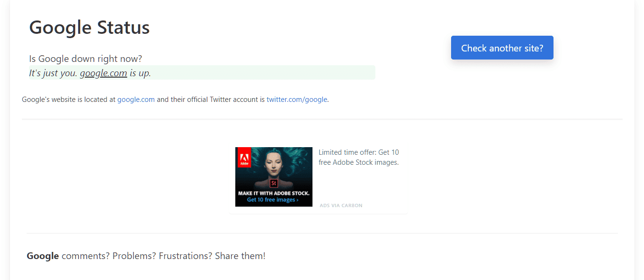Screen dimensions: 644x280
Task: Click the St Adobe Stock icon in ad
Action: point(273,183)
